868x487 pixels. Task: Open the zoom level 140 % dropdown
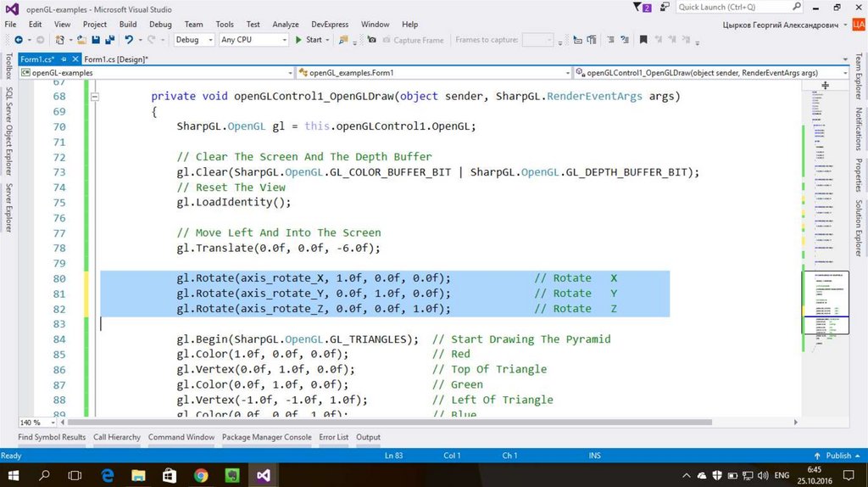pyautogui.click(x=36, y=423)
